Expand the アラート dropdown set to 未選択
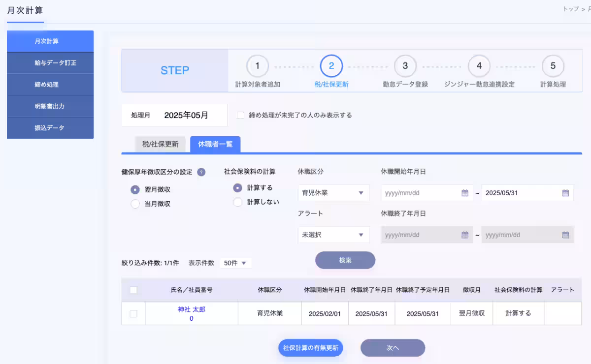Image resolution: width=591 pixels, height=364 pixels. [x=333, y=235]
